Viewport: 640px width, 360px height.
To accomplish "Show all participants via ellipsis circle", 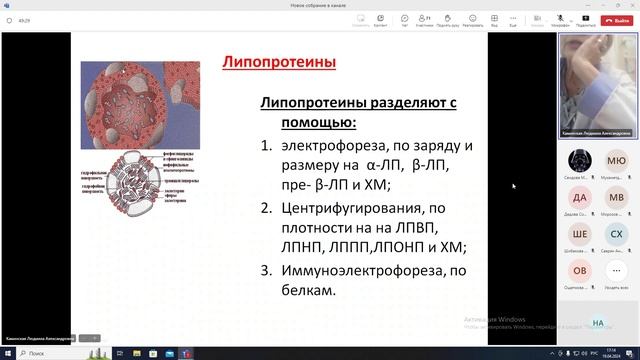I will 616,271.
